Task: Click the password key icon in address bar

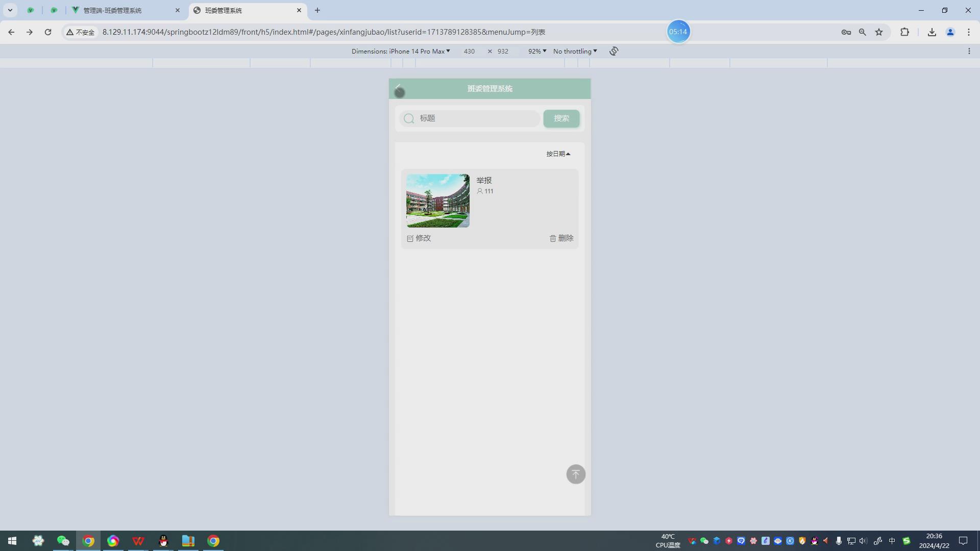Action: coord(846,32)
